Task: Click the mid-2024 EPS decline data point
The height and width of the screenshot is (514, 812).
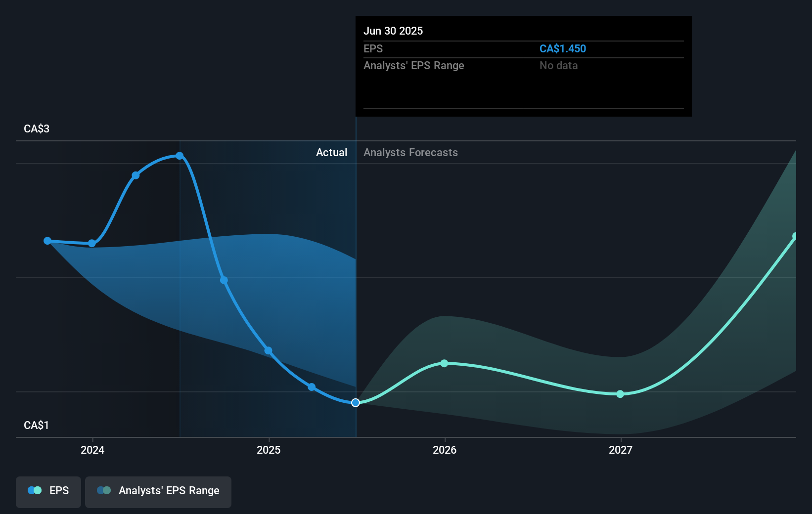Action: [x=224, y=280]
